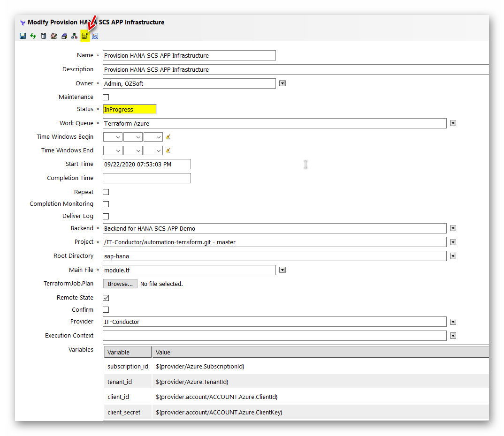Click value ${provider/Azure.TenantId}

point(192,382)
